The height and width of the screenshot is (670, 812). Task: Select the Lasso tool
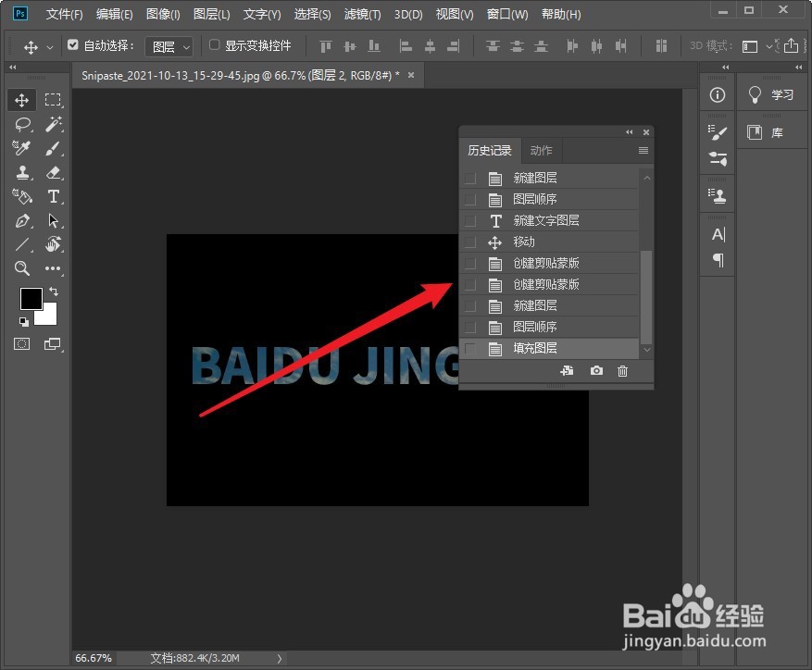point(23,124)
